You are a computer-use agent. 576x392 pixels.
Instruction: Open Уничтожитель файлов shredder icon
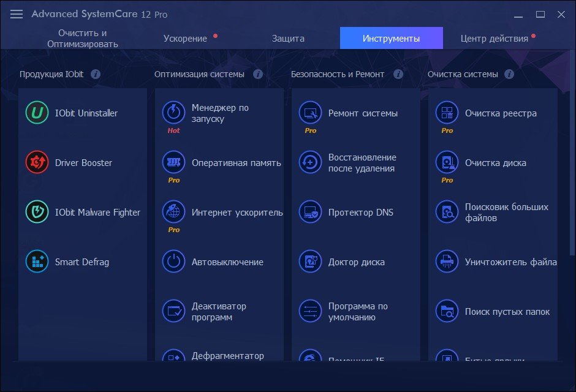[x=447, y=262]
